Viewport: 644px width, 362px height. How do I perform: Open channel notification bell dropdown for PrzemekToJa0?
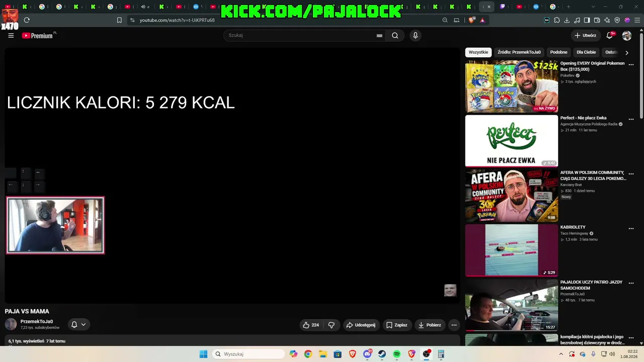point(78,325)
